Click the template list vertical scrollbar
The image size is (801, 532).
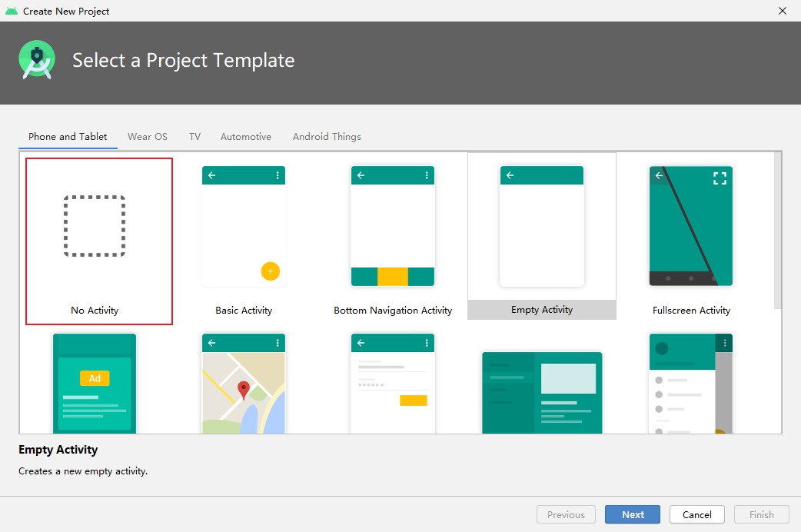point(777,231)
